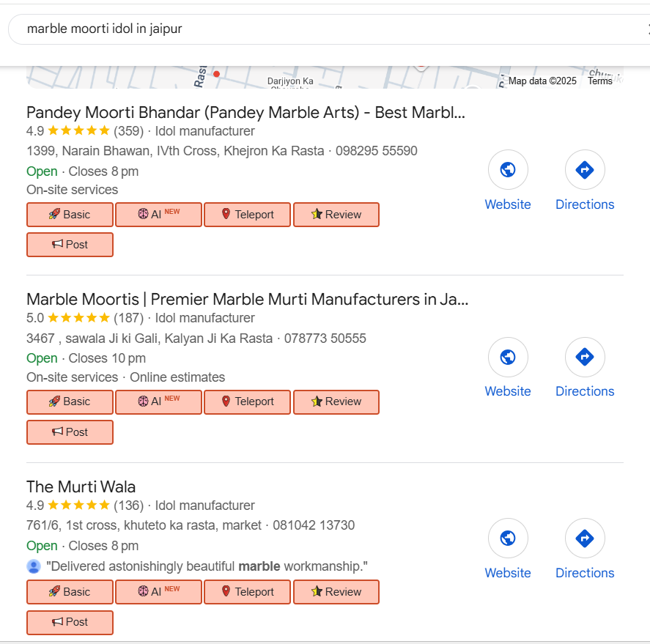The image size is (650, 644).
Task: Click Teleport button under The Murti Wala
Action: pos(247,592)
